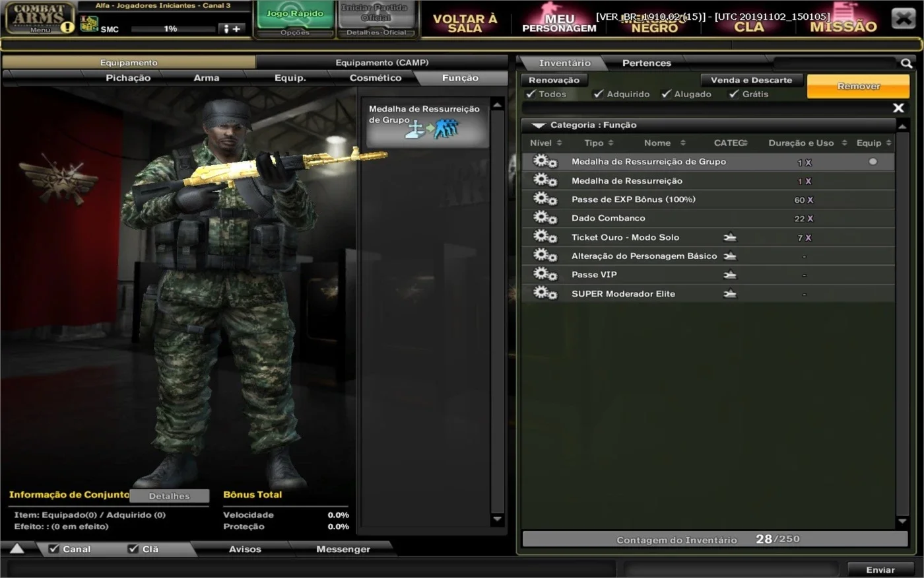This screenshot has width=924, height=578.
Task: Click gear icon of Passe de EXP Bônus
Action: coord(545,199)
